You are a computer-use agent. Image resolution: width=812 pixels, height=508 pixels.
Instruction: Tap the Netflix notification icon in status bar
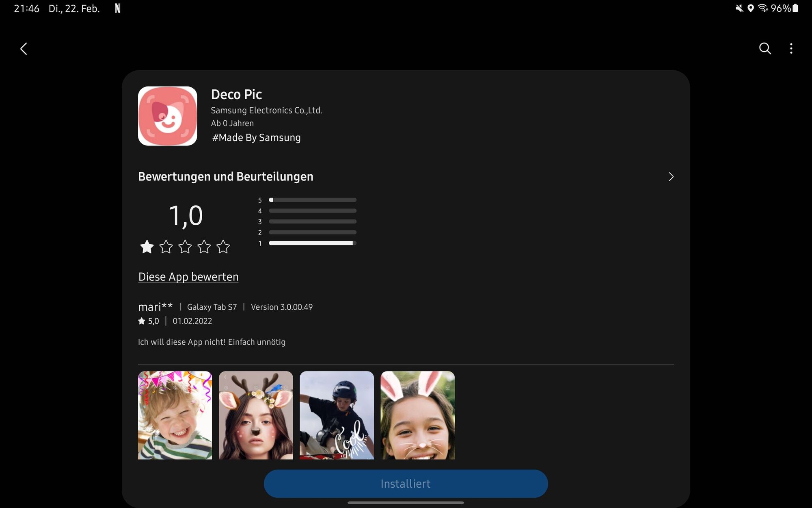(x=117, y=8)
